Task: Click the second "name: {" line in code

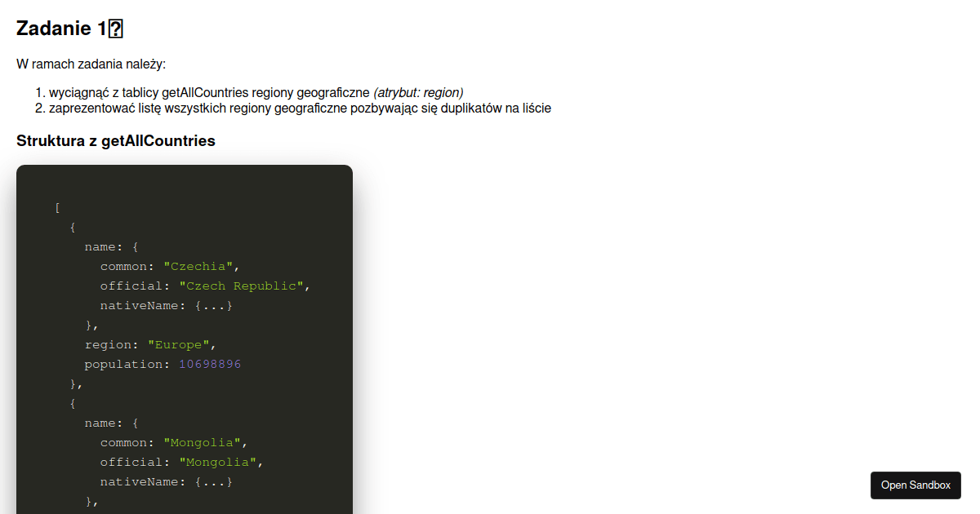Action: point(112,423)
